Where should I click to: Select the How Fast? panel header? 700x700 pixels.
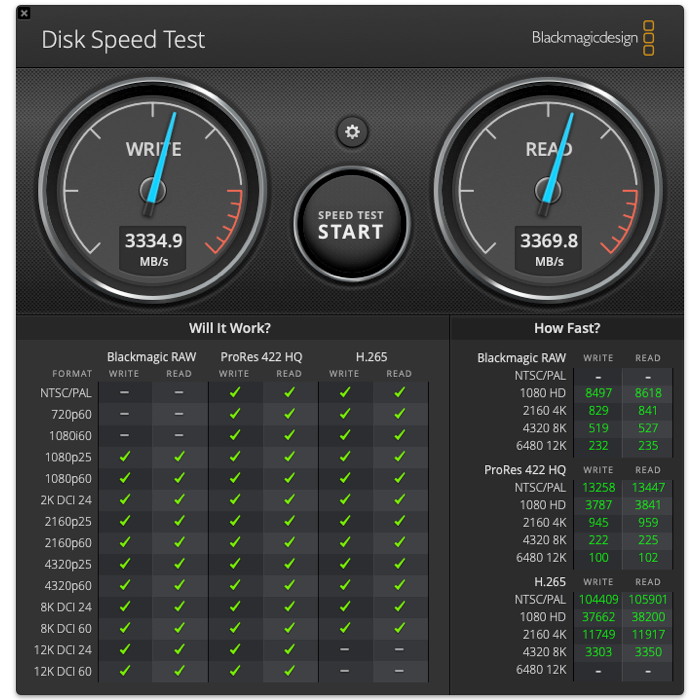click(x=567, y=328)
